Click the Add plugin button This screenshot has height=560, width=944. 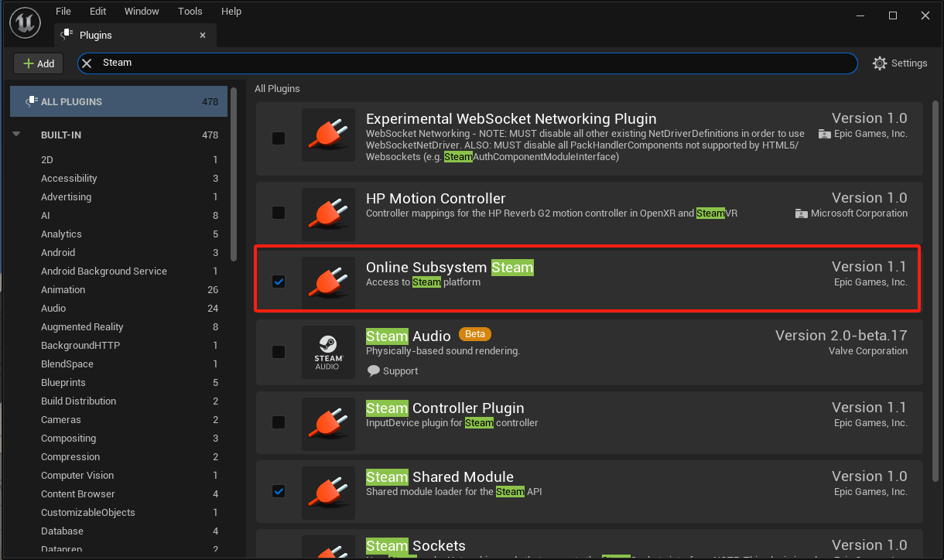(x=39, y=63)
